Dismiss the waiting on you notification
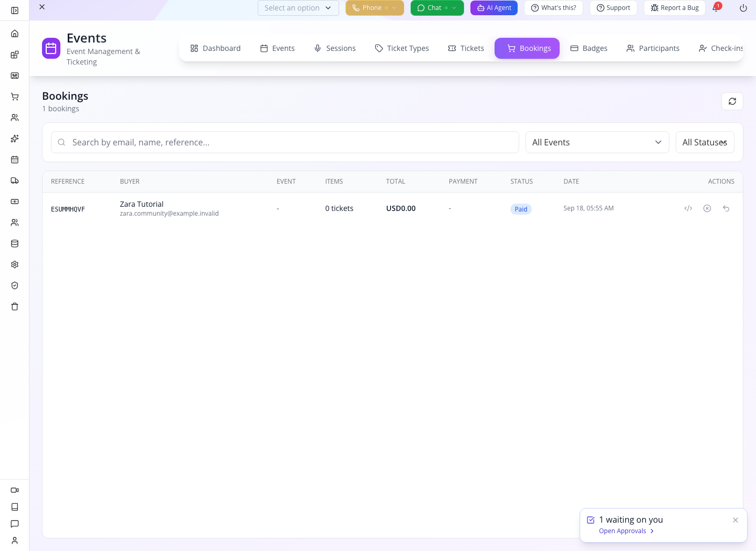756x551 pixels. [x=736, y=520]
